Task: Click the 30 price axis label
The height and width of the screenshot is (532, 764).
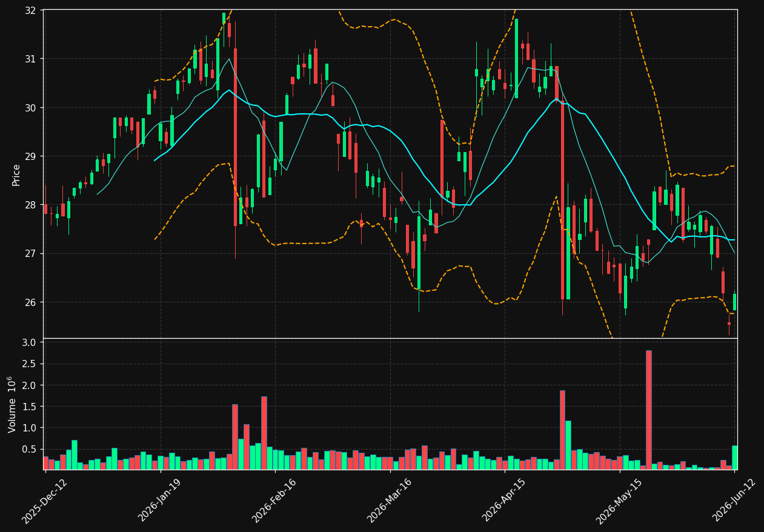Action: click(30, 108)
